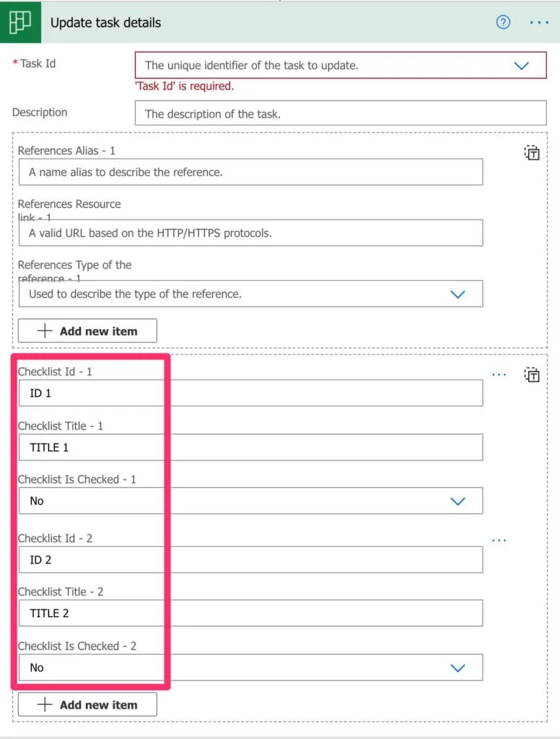Switch References section to input entire array
The height and width of the screenshot is (739, 560).
coord(532,153)
